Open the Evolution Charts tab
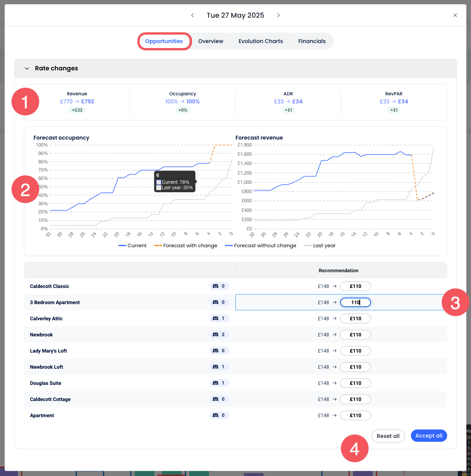This screenshot has width=471, height=476. point(261,41)
